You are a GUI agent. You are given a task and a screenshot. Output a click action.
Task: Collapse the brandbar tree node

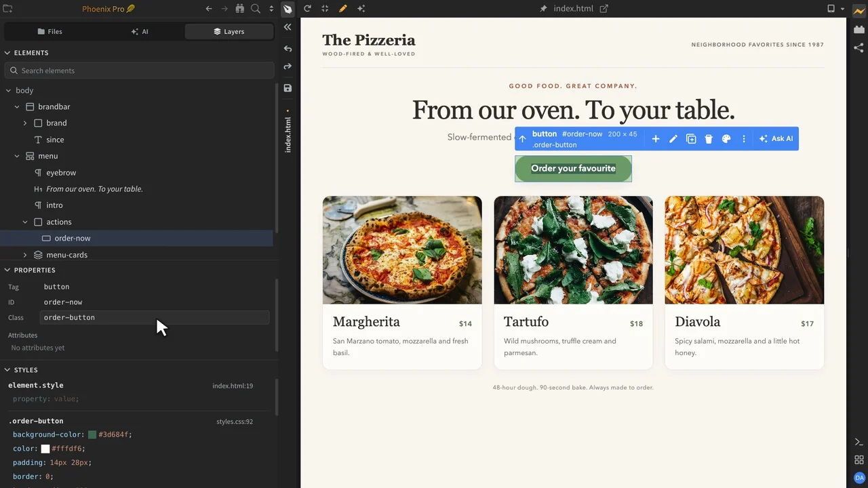coord(17,107)
